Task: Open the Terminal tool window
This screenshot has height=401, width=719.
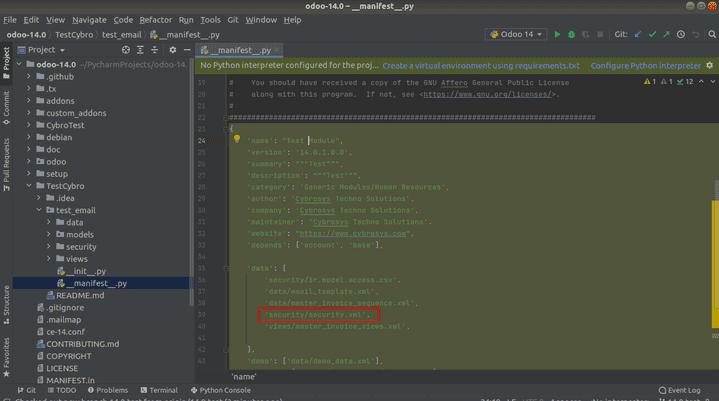Action: 159,390
